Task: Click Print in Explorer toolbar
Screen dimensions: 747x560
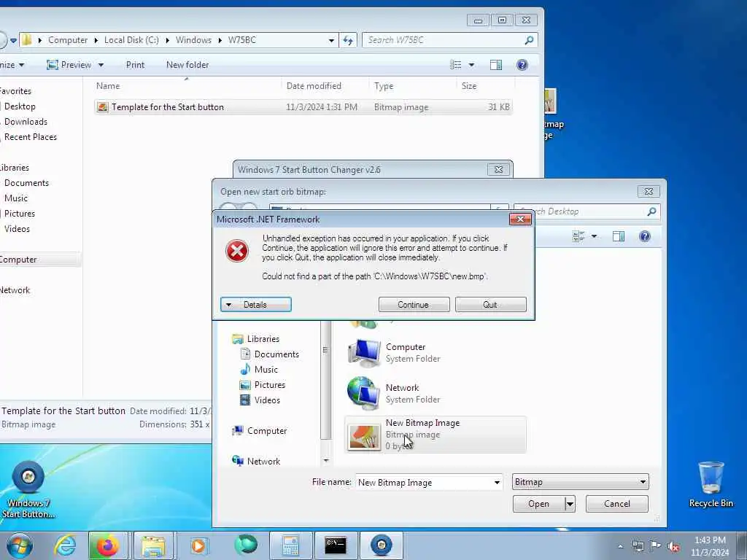Action: click(x=135, y=65)
